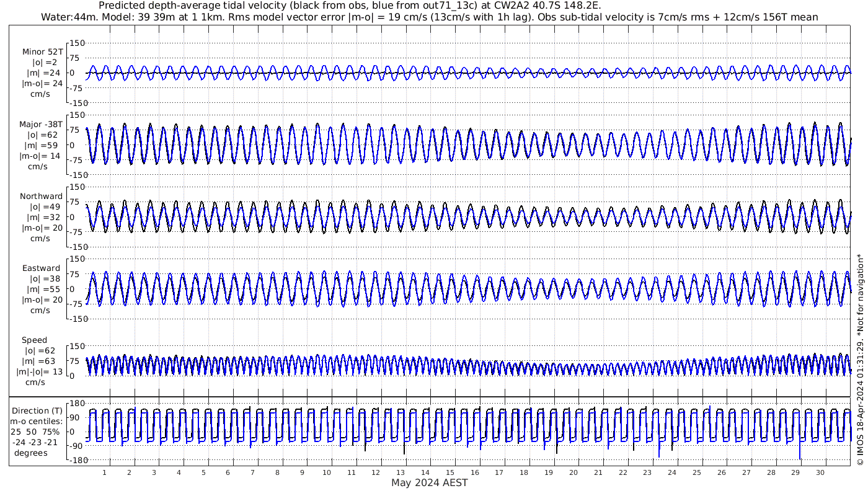This screenshot has width=868, height=496.
Task: Click the date tick label '25'
Action: pos(697,472)
